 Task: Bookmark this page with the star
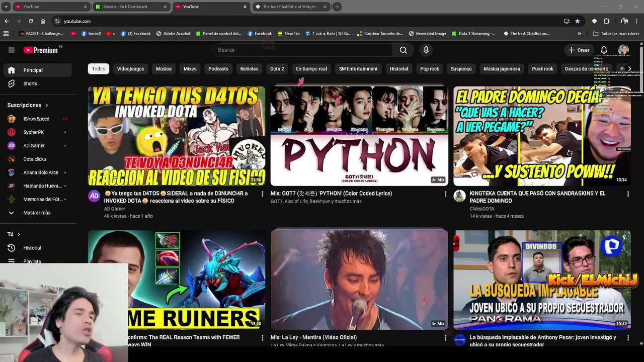578,21
